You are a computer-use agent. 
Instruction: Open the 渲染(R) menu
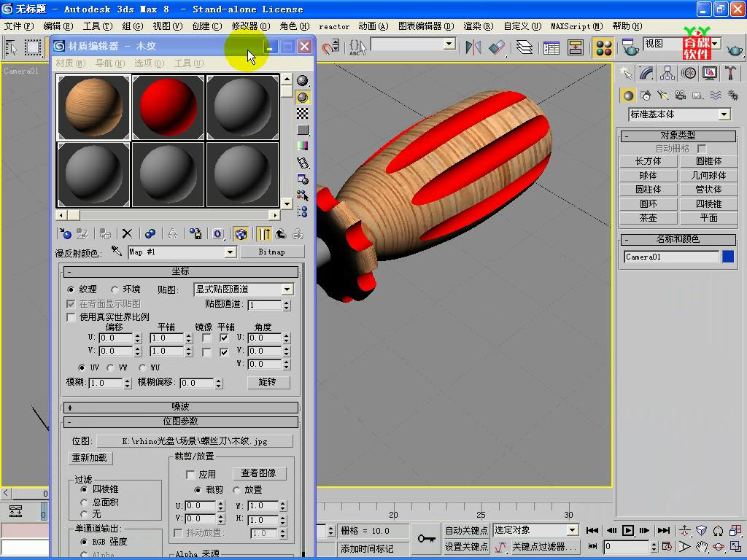[x=479, y=26]
